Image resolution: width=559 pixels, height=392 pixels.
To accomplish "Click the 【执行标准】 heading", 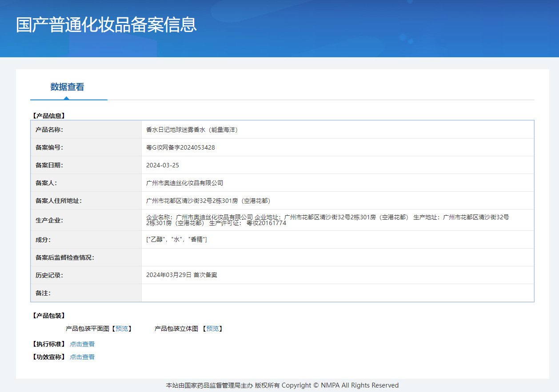I will click(x=49, y=344).
